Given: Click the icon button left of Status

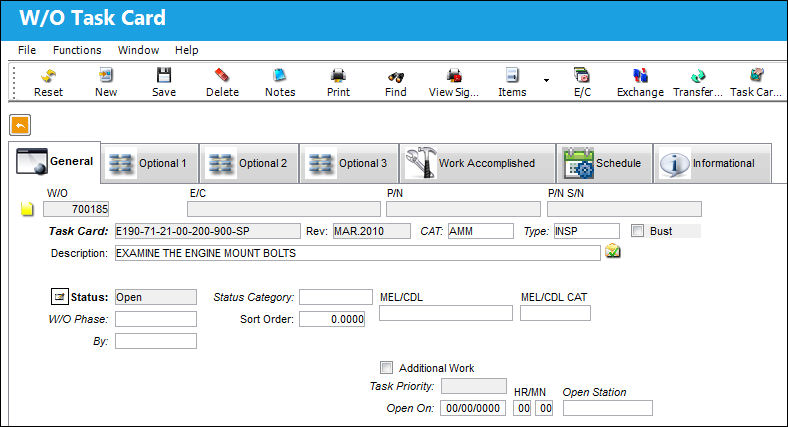Looking at the screenshot, I should 59,297.
